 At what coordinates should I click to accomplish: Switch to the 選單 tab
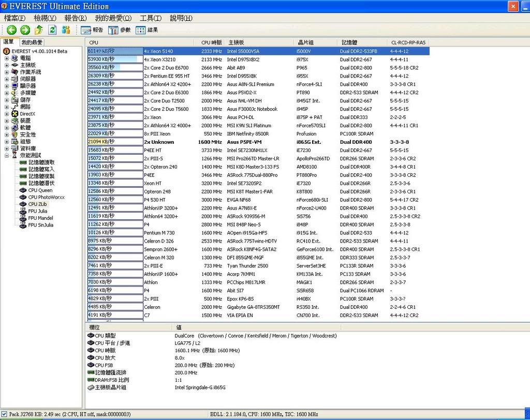[x=9, y=42]
